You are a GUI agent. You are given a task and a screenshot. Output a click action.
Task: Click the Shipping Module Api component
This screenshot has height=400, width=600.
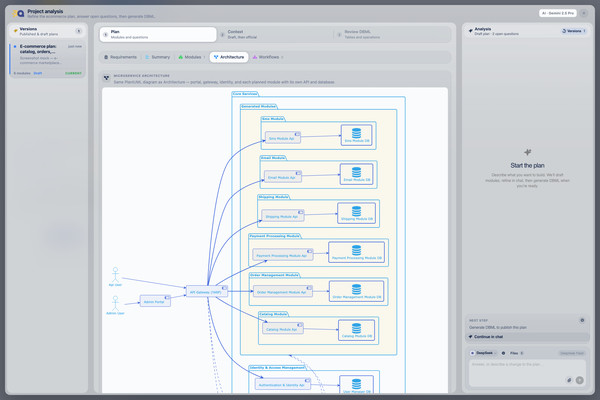[x=283, y=216]
